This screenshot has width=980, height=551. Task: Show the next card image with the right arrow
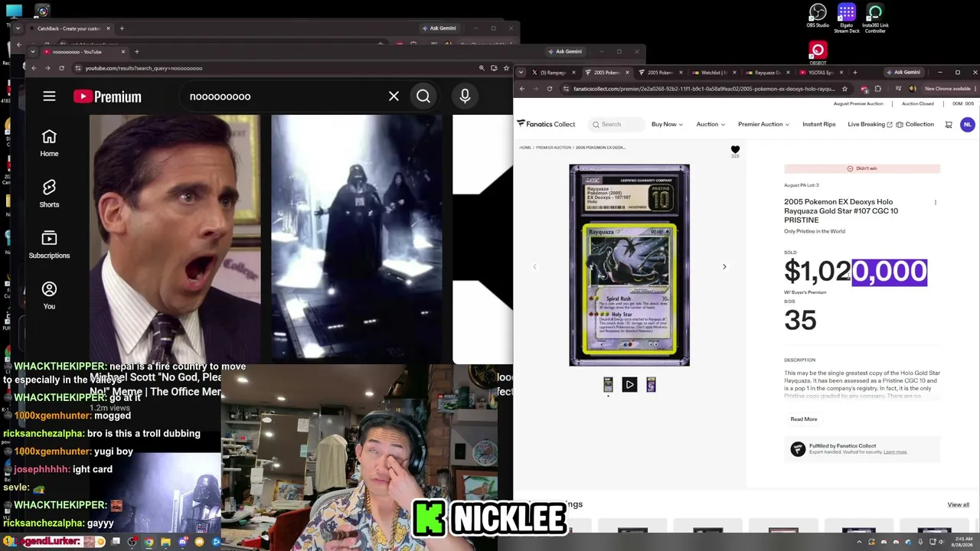[724, 266]
